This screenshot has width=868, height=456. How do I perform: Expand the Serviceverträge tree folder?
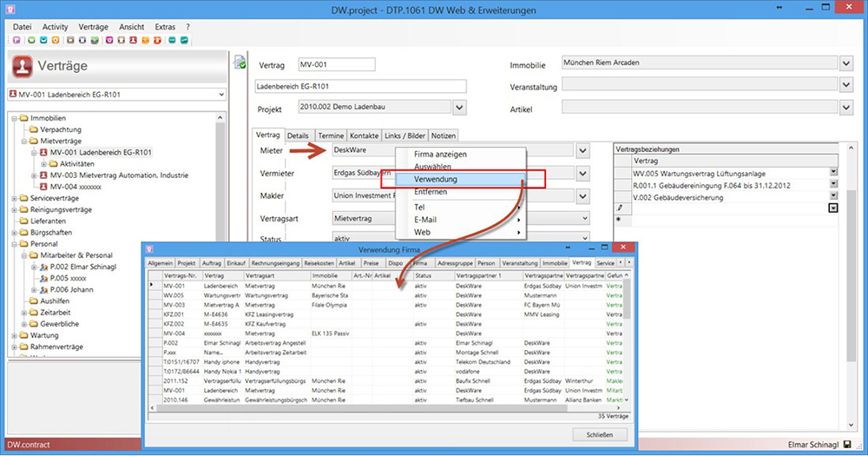(13, 199)
